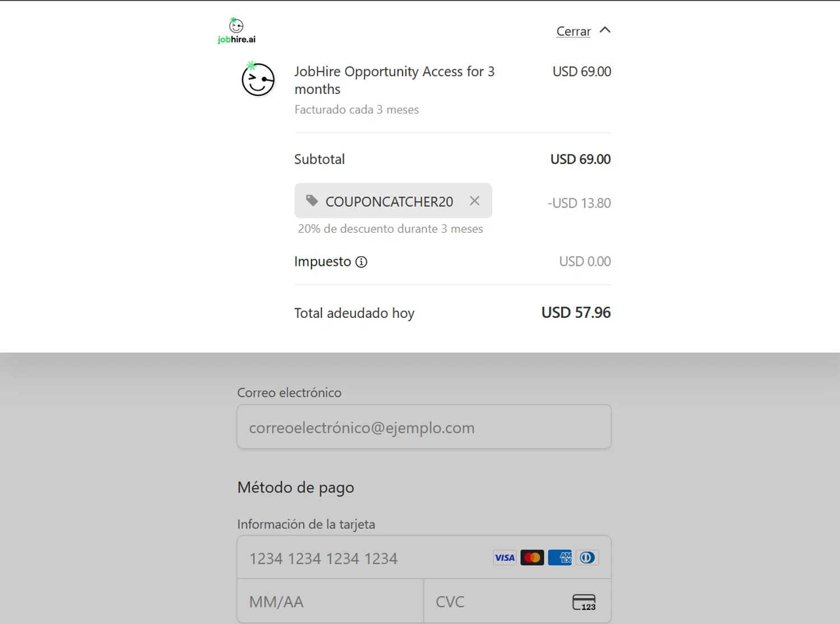840x624 pixels.
Task: Click the Visa card icon
Action: click(x=505, y=557)
